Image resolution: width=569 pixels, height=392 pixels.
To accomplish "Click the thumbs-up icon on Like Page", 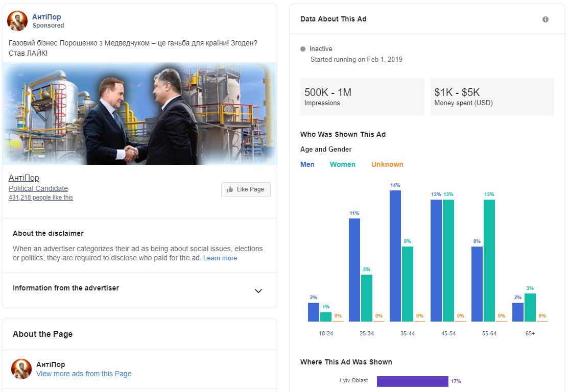I will point(230,189).
